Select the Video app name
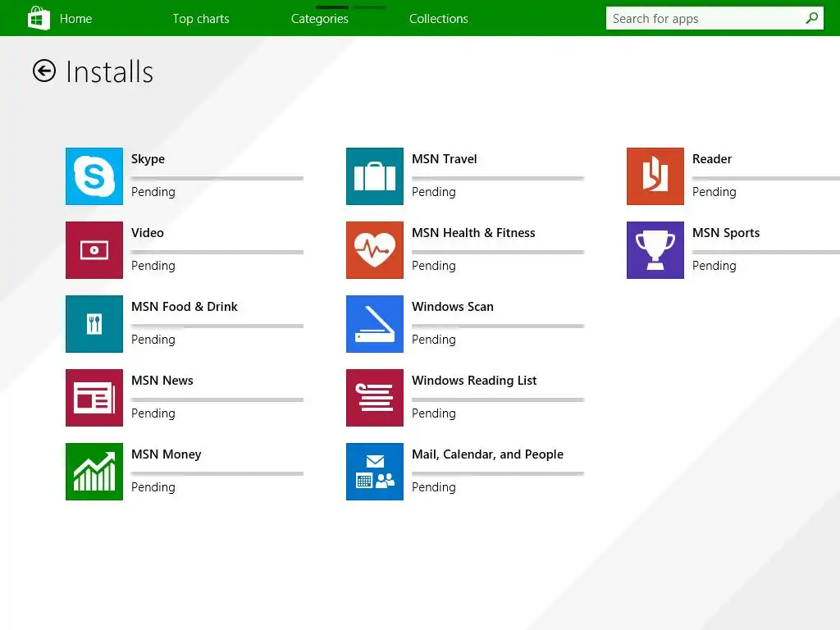Screen dimensions: 840x630 (x=148, y=233)
